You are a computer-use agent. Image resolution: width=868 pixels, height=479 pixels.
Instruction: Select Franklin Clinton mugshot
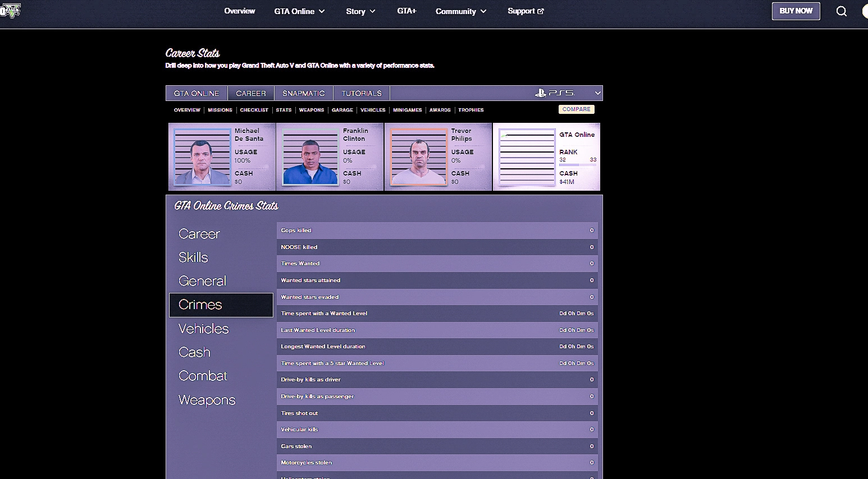310,157
